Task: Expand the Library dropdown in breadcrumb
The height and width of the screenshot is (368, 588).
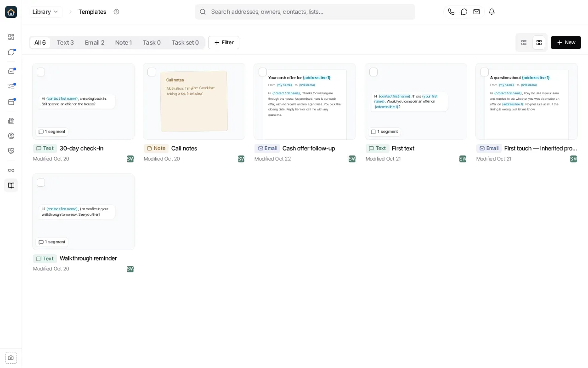Action: point(45,11)
